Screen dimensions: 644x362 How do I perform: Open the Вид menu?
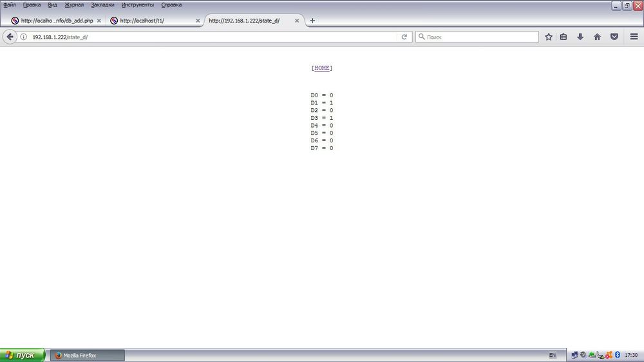coord(53,5)
